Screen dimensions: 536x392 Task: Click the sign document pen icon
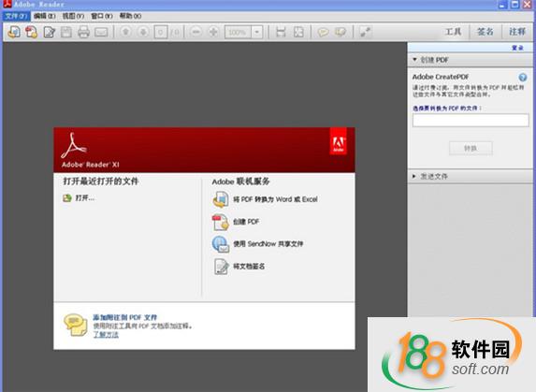click(221, 267)
